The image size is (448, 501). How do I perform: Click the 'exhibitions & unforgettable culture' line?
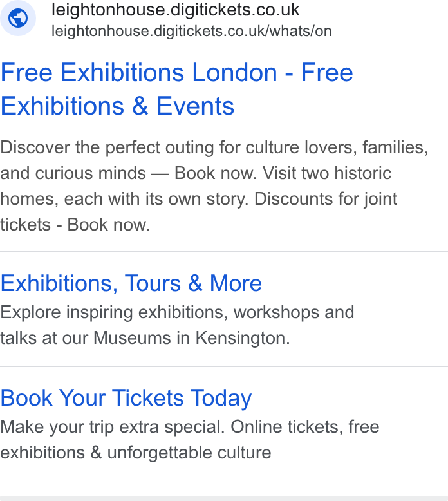136,453
